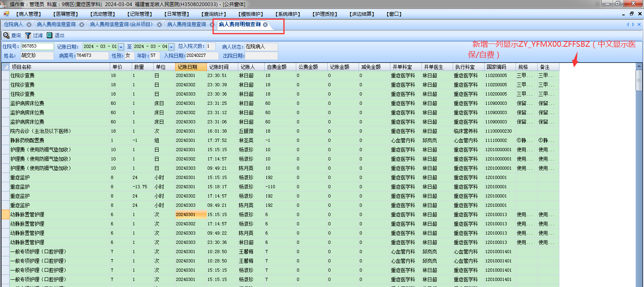The height and width of the screenshot is (287, 644).
Task: Click the 查询 magnifier search icon
Action: pos(6,35)
